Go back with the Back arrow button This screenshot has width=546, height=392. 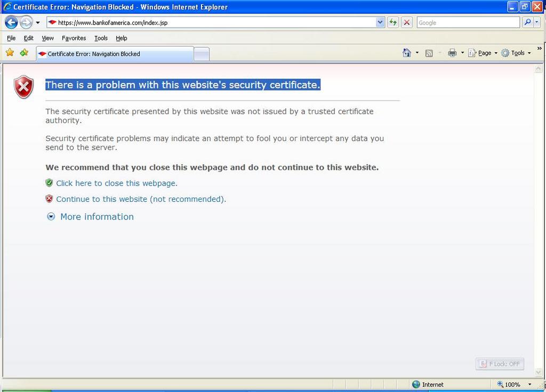(11, 22)
